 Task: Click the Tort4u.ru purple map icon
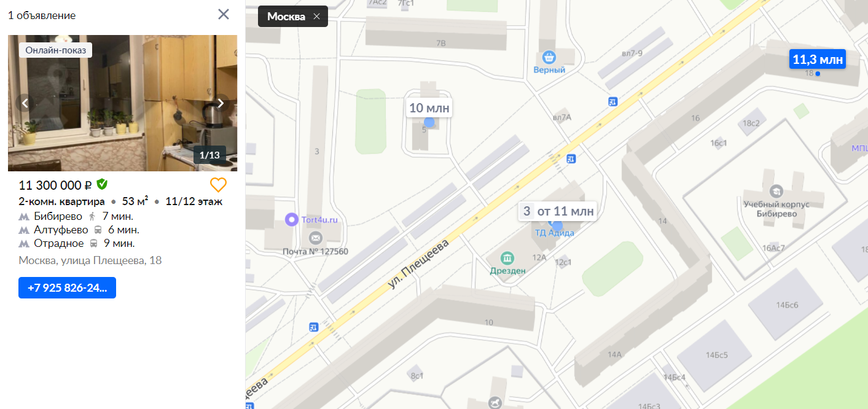click(292, 219)
